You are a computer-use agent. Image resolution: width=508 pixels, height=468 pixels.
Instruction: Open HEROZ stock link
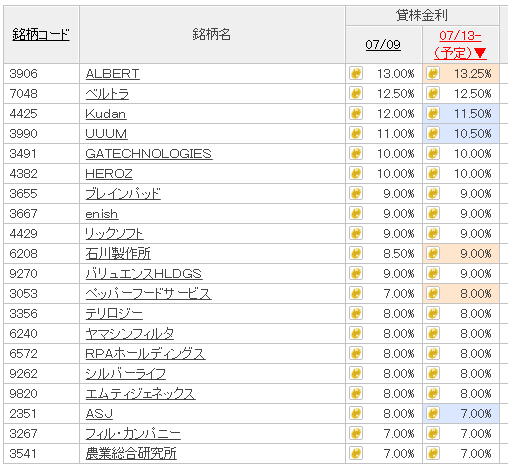109,174
